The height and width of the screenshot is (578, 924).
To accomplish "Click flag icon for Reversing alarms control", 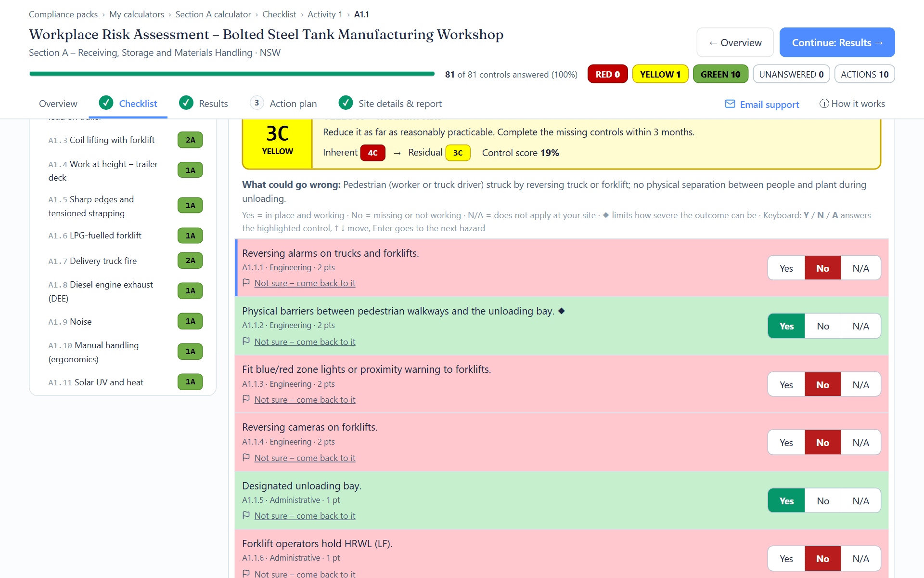I will pos(246,283).
